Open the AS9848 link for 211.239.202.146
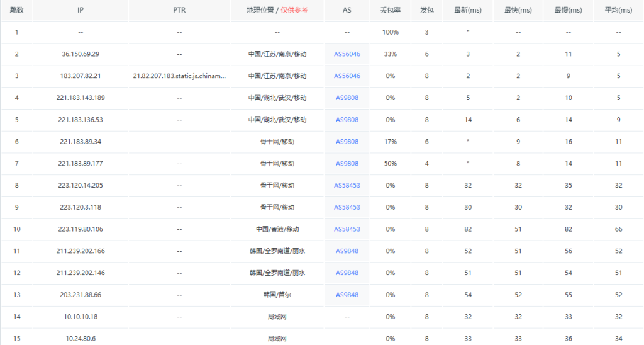 click(347, 273)
